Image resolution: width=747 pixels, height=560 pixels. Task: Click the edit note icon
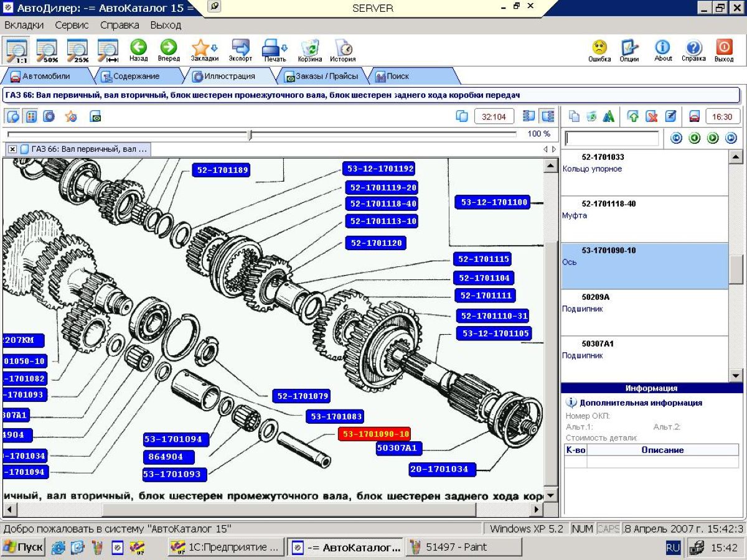[670, 116]
